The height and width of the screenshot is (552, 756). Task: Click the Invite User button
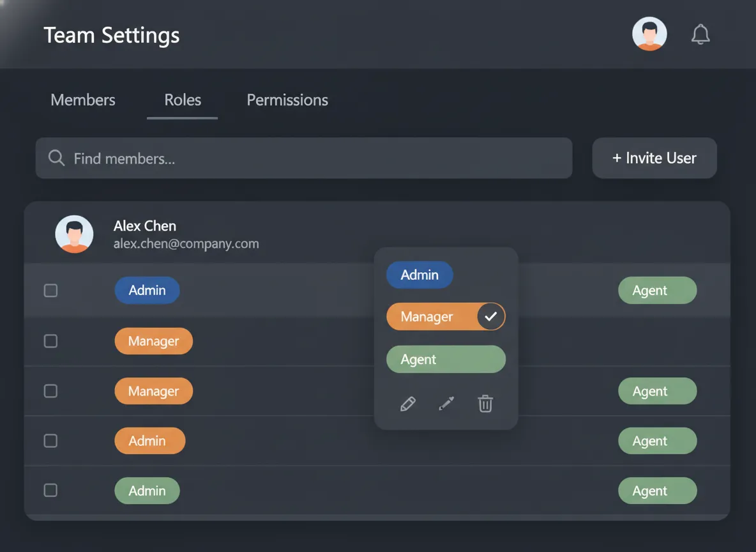654,158
